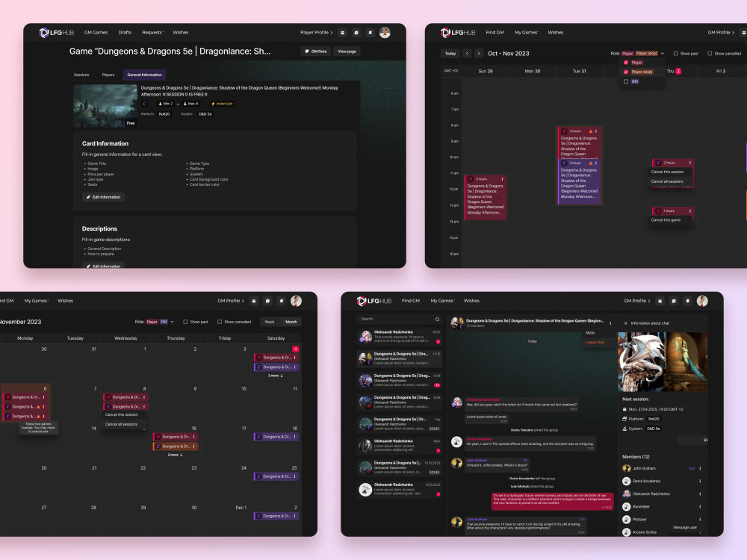Choose Cancel this game in weekly calendar
The height and width of the screenshot is (560, 747).
(666, 220)
